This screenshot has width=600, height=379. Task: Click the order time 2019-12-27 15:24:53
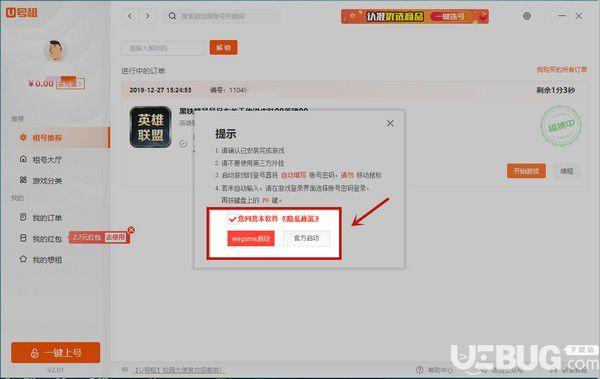pyautogui.click(x=160, y=90)
